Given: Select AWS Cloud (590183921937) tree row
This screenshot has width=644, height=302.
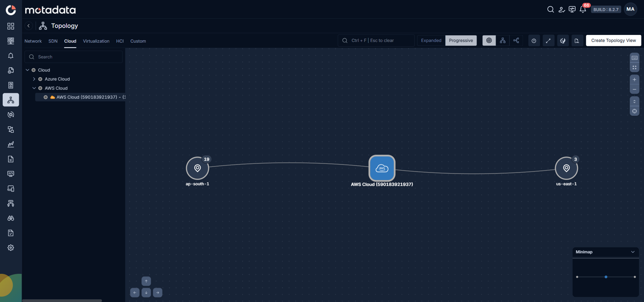Looking at the screenshot, I should (x=80, y=97).
